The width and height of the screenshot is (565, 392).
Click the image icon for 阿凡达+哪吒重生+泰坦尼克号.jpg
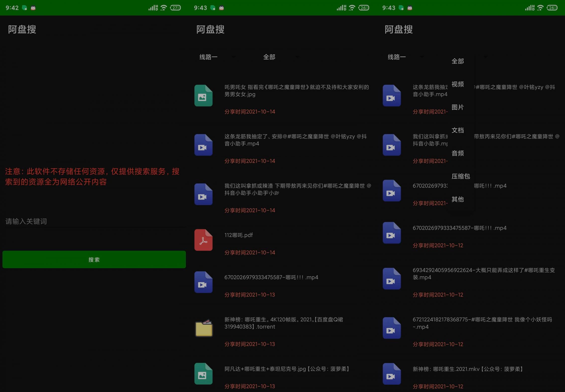203,374
